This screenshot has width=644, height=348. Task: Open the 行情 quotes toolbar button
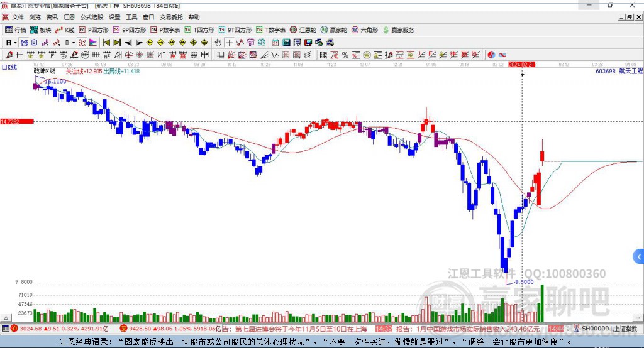[x=16, y=30]
